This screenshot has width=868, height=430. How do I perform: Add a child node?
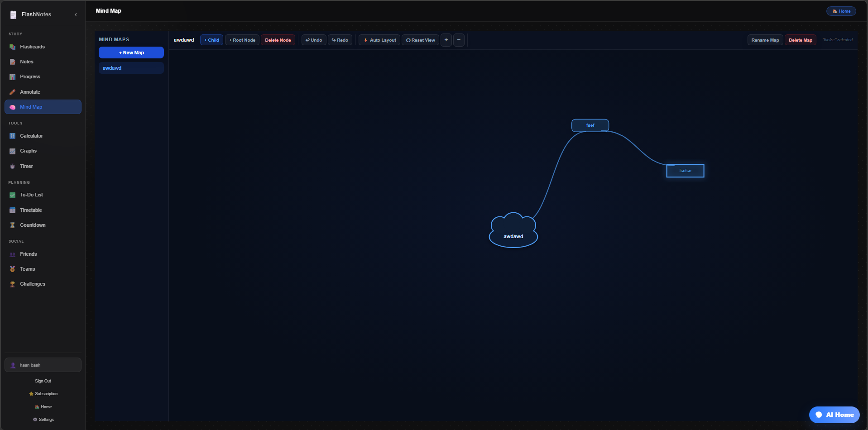[x=211, y=40]
